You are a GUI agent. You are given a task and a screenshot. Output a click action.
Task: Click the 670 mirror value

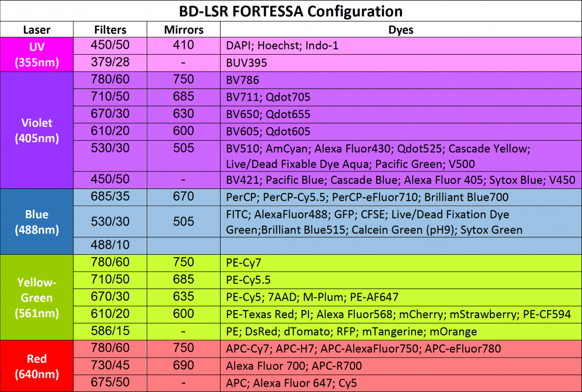click(x=184, y=197)
